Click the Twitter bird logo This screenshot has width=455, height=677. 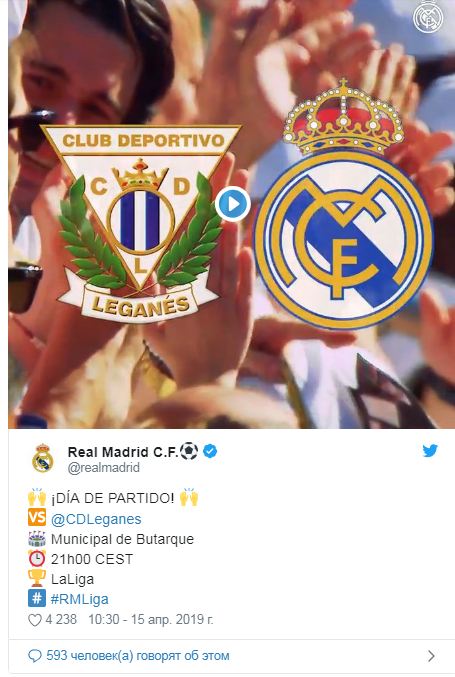pyautogui.click(x=430, y=451)
